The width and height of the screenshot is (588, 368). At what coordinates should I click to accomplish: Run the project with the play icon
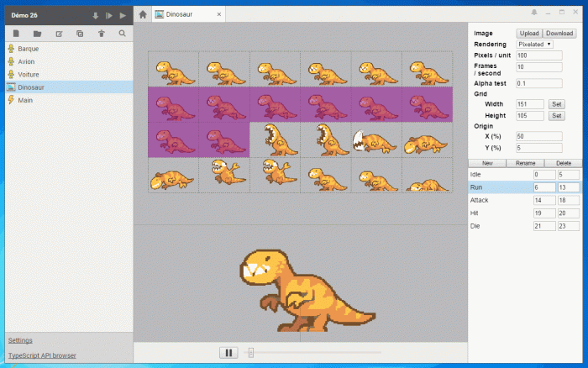pos(123,16)
